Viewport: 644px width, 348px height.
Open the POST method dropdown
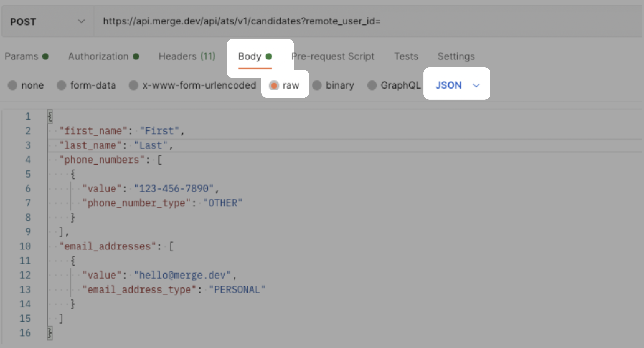tap(48, 22)
